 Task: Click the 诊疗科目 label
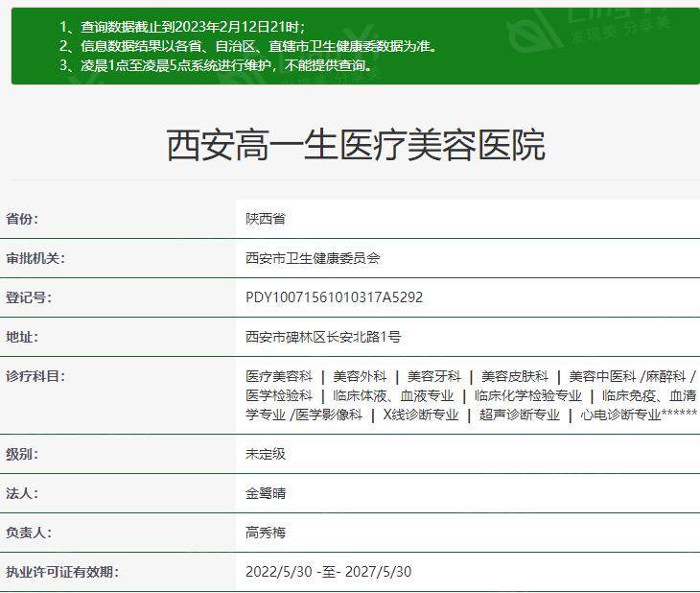tap(35, 376)
